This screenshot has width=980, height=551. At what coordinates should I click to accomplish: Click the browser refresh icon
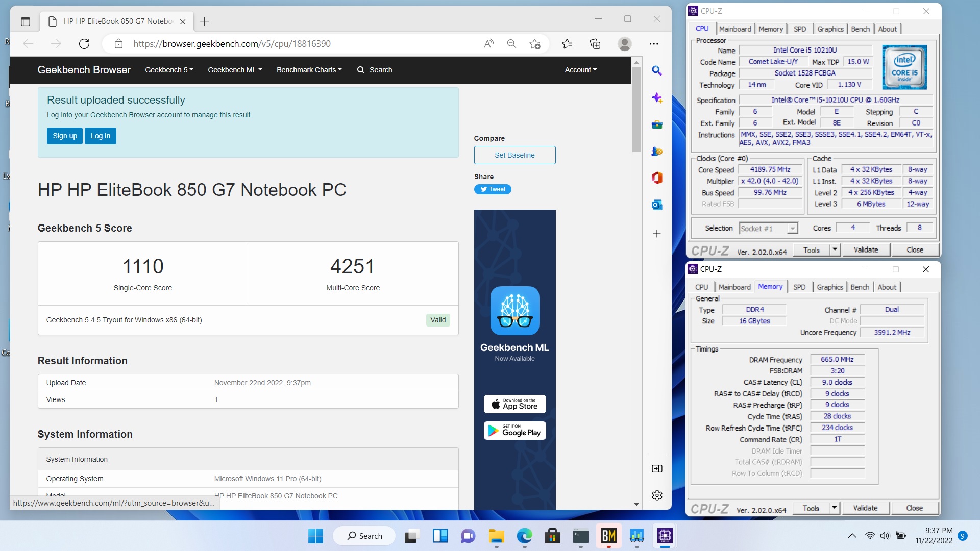pos(84,44)
